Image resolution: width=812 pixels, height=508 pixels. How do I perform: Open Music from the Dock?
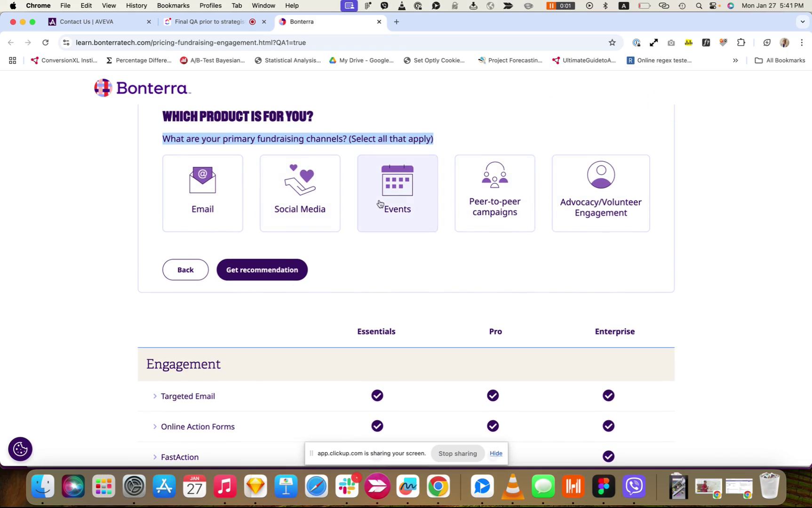225,486
